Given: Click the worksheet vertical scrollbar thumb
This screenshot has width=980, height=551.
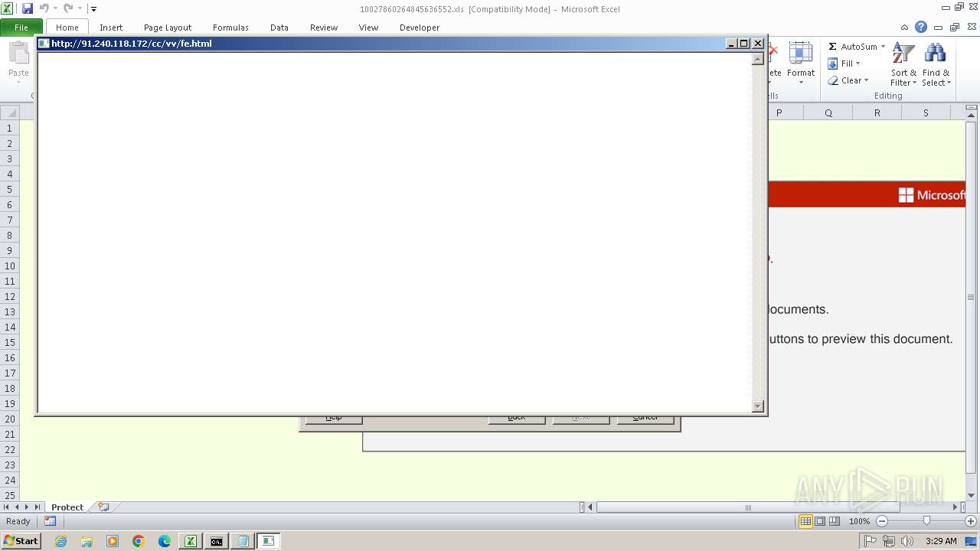Looking at the screenshot, I should [x=971, y=297].
